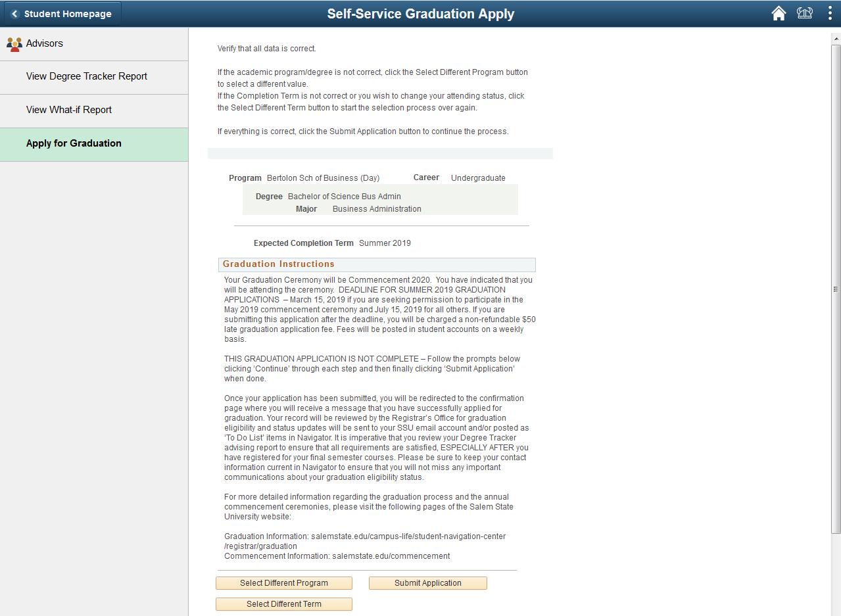The image size is (841, 616).
Task: Go back to Student Homepage
Action: (62, 14)
